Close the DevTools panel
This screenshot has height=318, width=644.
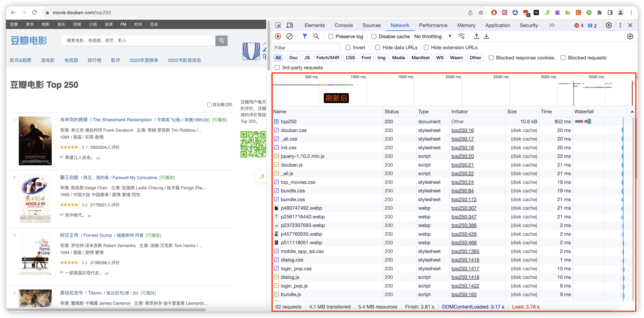click(630, 25)
